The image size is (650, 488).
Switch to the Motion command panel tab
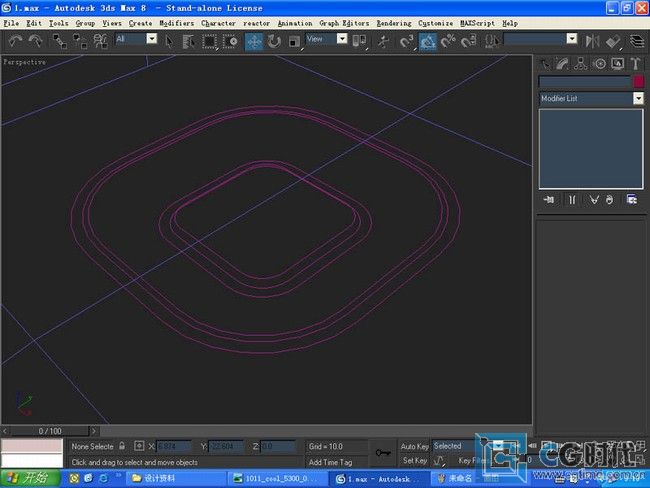click(599, 64)
